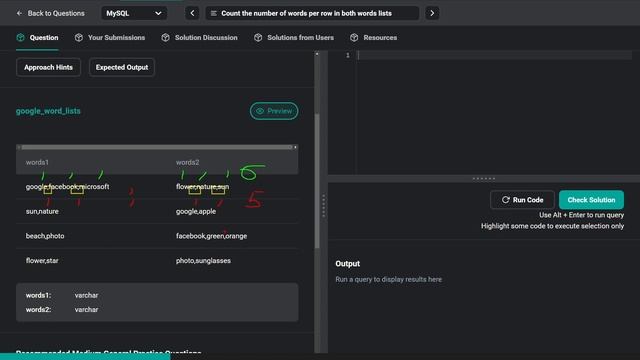The image size is (640, 360).
Task: Click the Resources cube icon
Action: coord(354,38)
